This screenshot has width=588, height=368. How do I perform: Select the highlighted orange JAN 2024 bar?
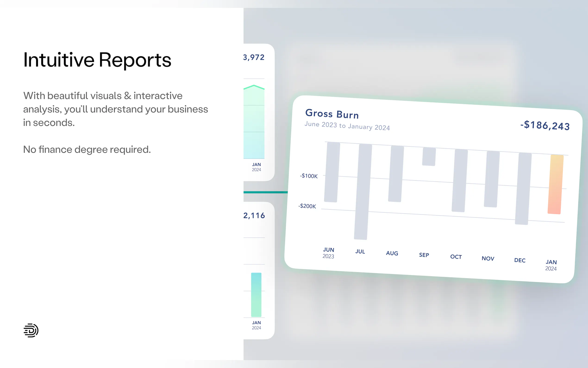click(556, 184)
